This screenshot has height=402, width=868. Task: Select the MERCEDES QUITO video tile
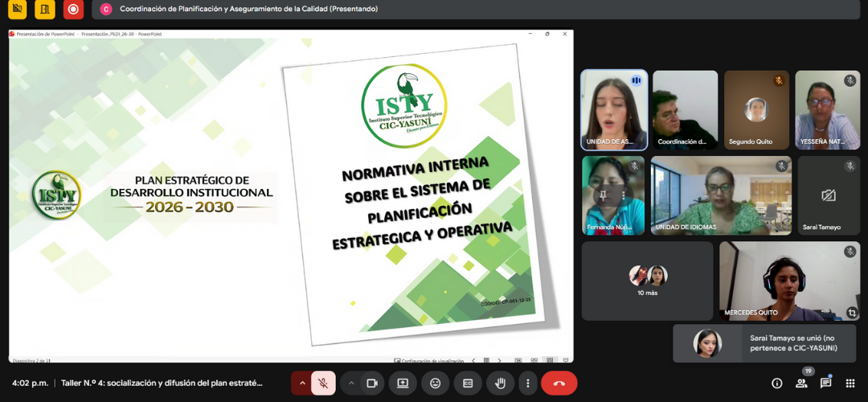pyautogui.click(x=789, y=281)
